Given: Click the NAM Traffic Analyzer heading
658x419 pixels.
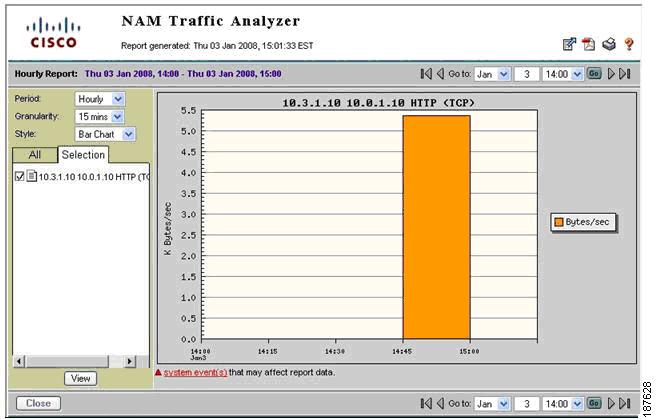Looking at the screenshot, I should [211, 21].
